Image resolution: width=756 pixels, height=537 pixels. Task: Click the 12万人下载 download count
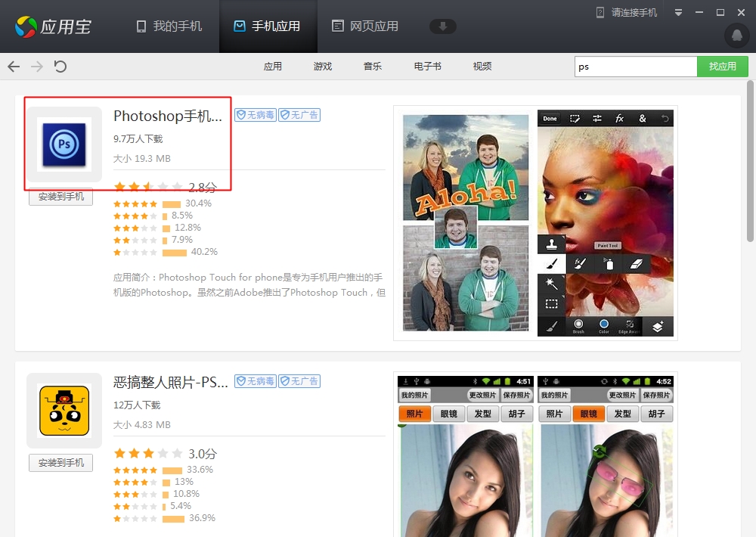[137, 405]
